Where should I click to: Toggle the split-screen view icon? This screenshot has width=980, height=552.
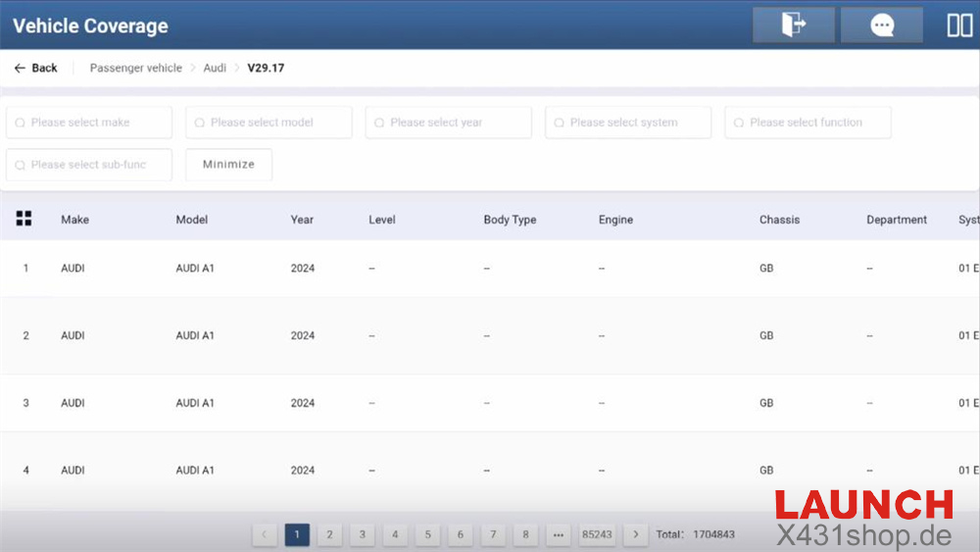pyautogui.click(x=959, y=25)
